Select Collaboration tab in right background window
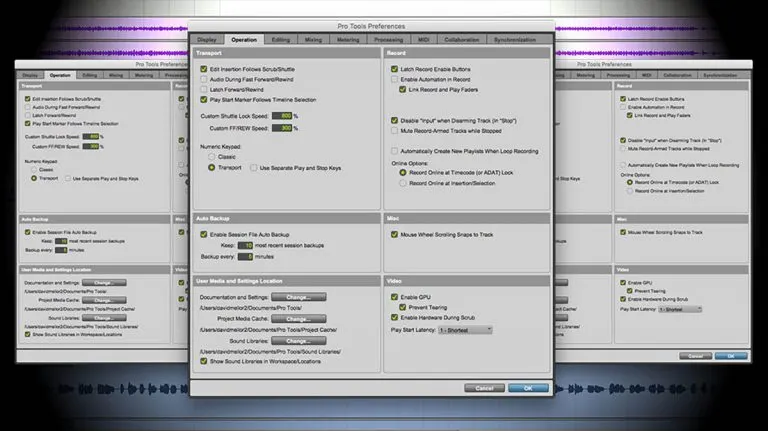 coord(677,75)
